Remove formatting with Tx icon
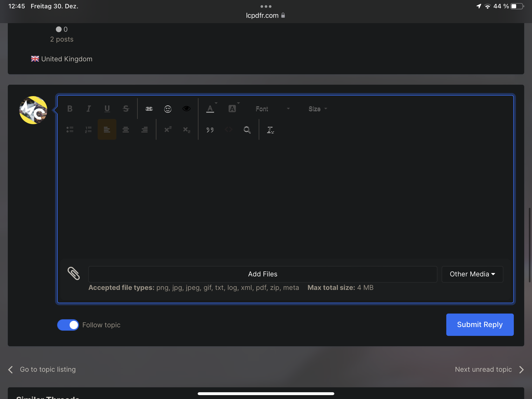The width and height of the screenshot is (532, 399). (270, 130)
